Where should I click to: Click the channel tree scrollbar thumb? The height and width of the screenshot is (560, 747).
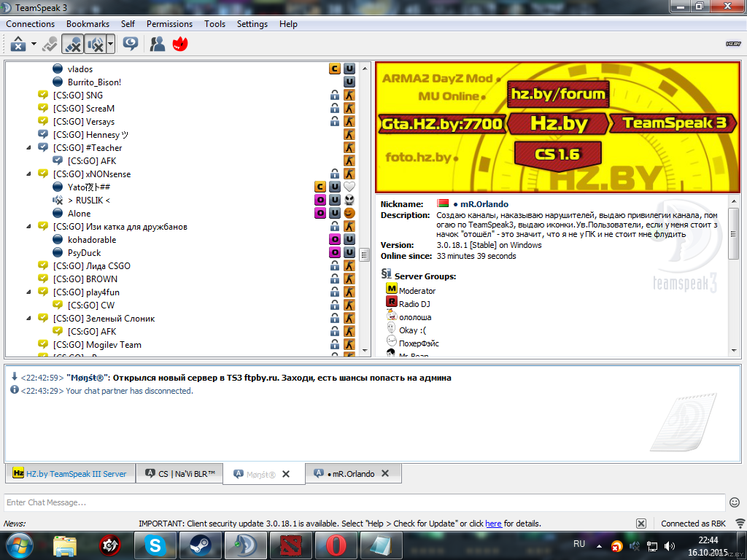click(x=365, y=254)
